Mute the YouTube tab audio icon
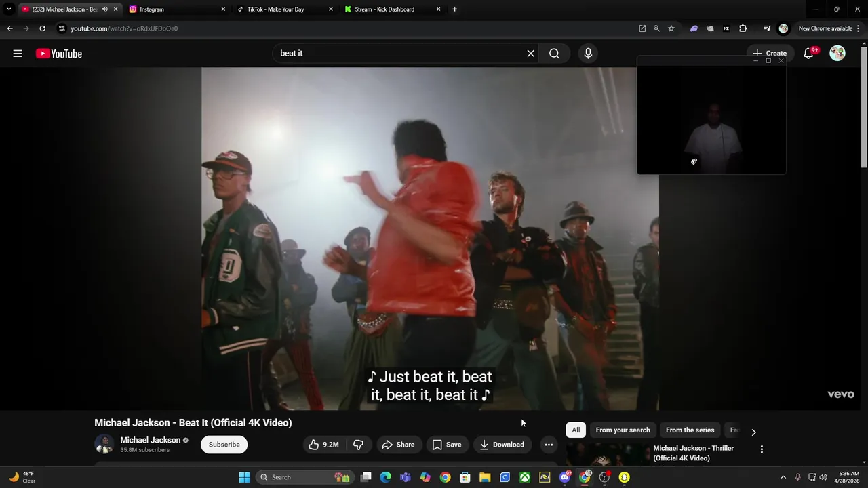The height and width of the screenshot is (488, 868). coord(104,9)
